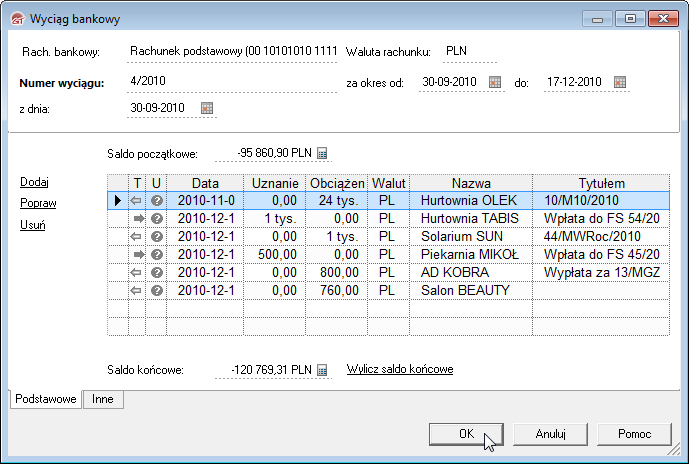
Task: Open calculator beside Saldo końcowe
Action: [322, 370]
